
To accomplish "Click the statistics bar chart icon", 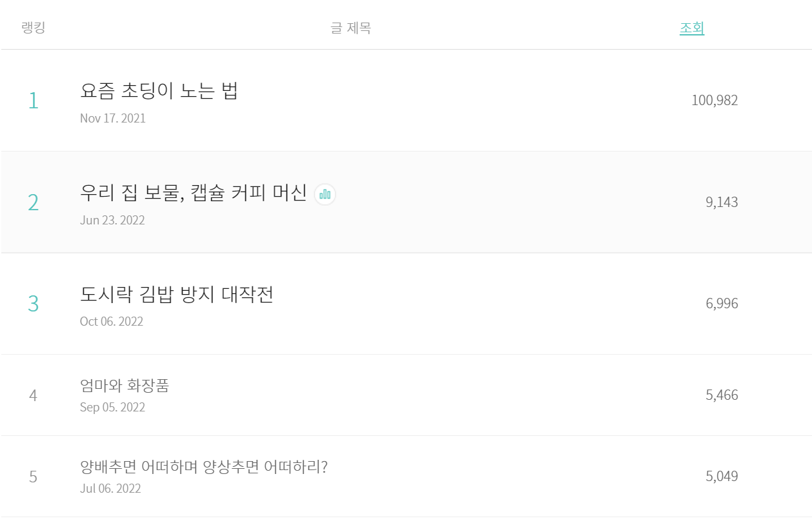I will coord(325,194).
